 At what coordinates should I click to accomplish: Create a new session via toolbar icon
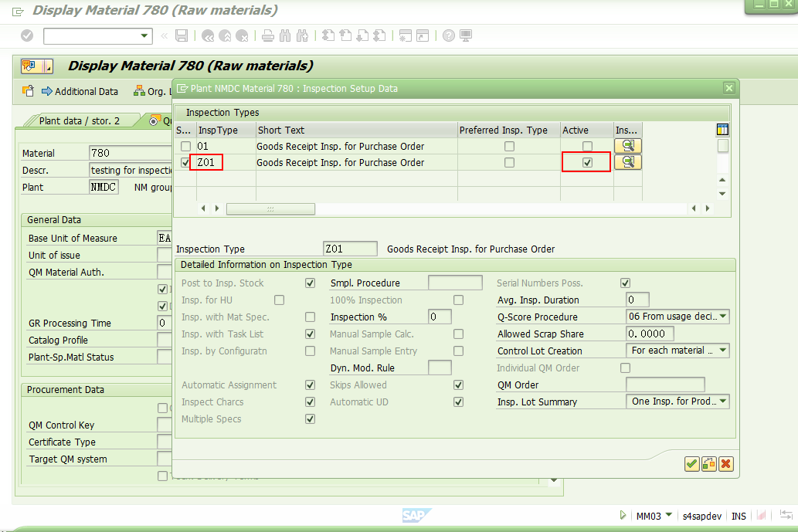click(x=406, y=35)
